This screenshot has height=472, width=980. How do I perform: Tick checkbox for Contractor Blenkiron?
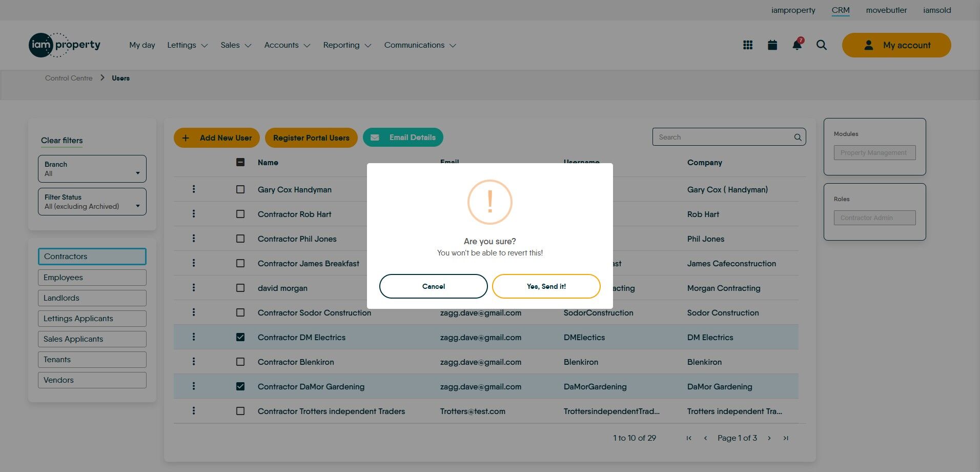[x=240, y=362]
